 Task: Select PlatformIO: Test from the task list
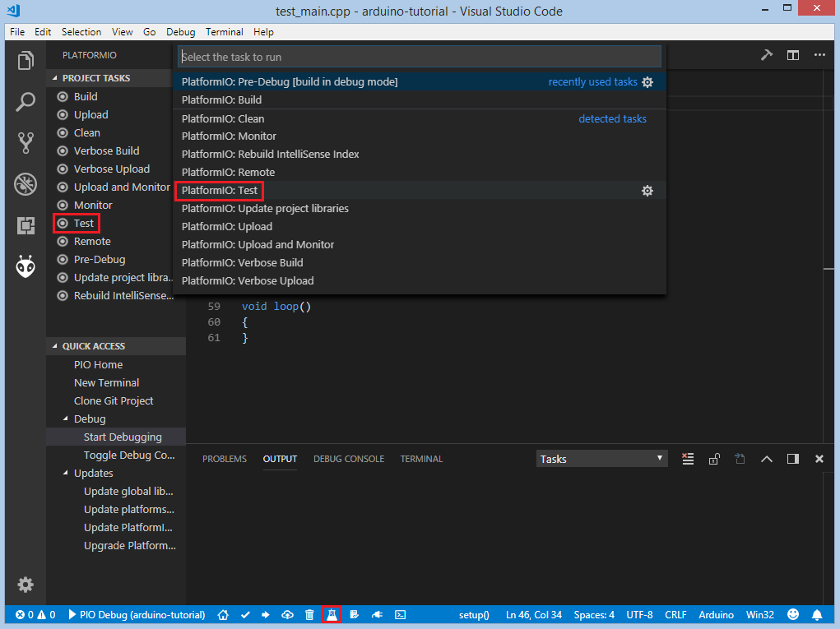220,191
